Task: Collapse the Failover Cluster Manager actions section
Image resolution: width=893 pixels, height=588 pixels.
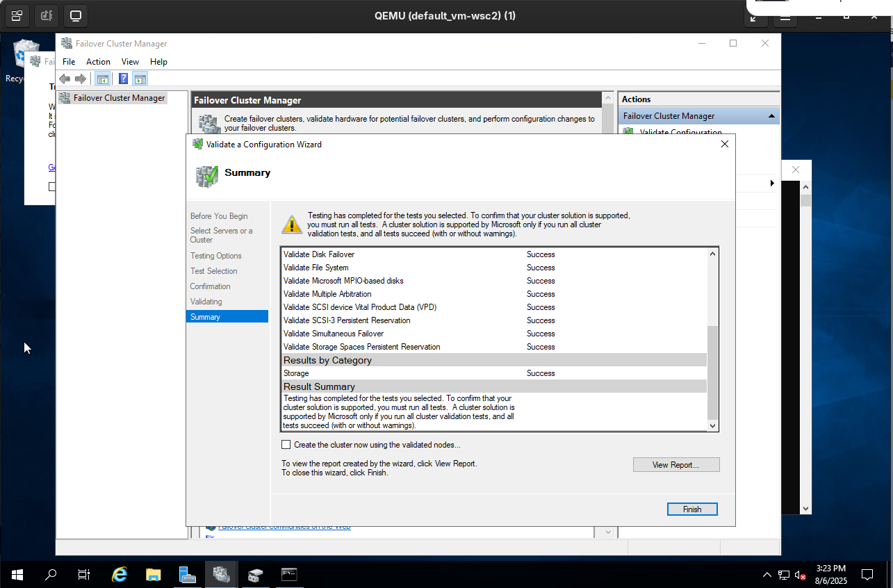Action: [771, 116]
